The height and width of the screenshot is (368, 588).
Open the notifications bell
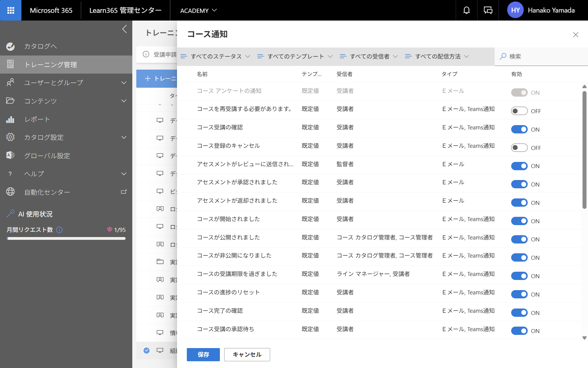coord(466,10)
